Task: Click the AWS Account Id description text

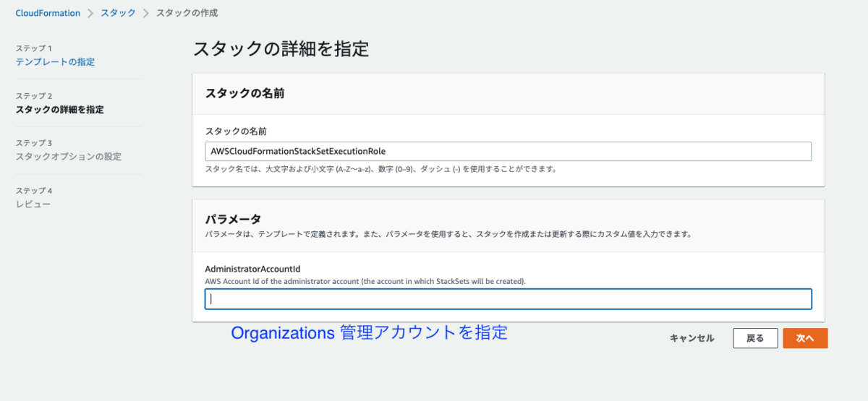Action: pyautogui.click(x=365, y=280)
